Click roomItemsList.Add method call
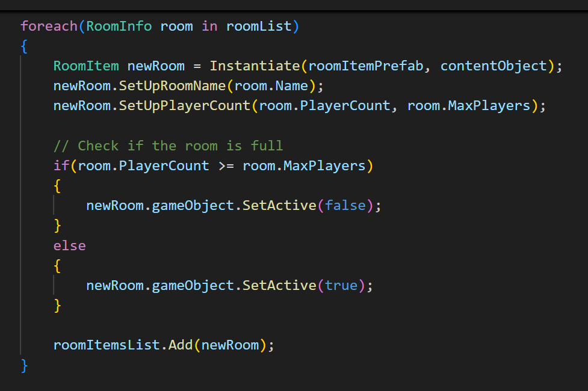This screenshot has width=588, height=391. point(123,345)
